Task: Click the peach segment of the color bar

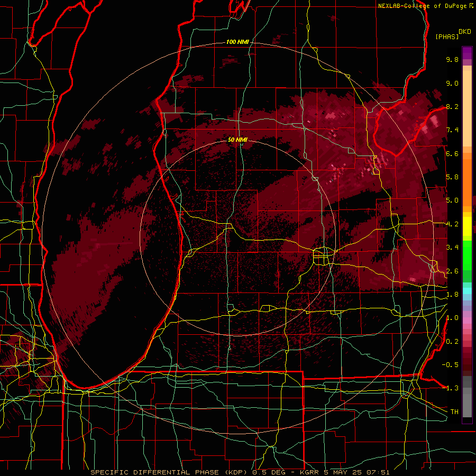Action: [467, 109]
